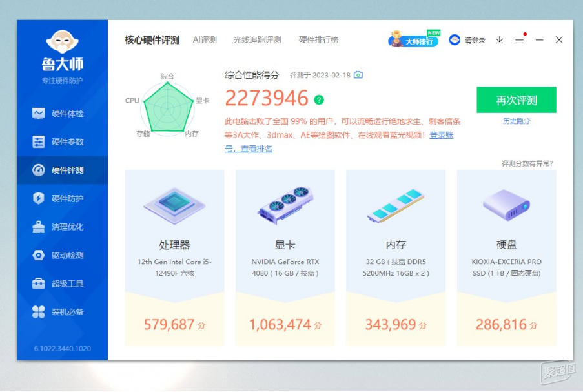The height and width of the screenshot is (392, 583).
Task: Click the 硬件参数 list icon
Action: click(38, 141)
